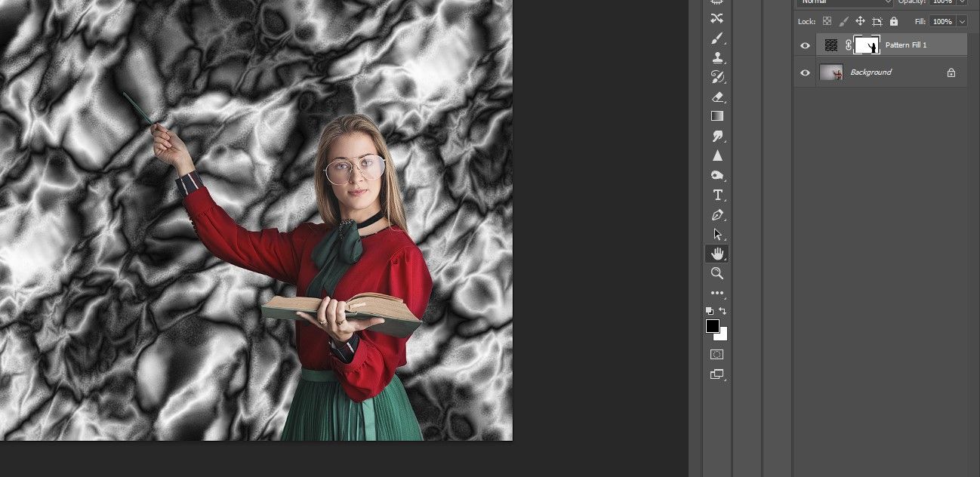Select the Hand tool
The width and height of the screenshot is (980, 477).
point(717,254)
